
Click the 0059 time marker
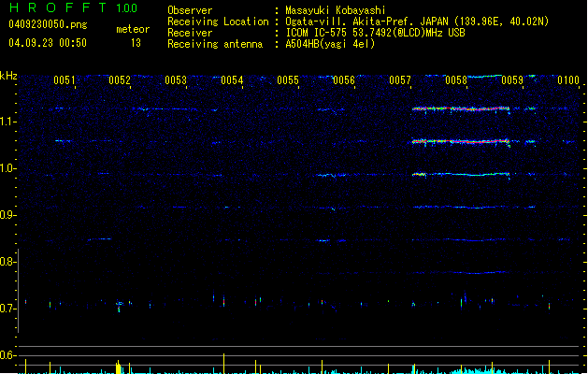click(512, 80)
